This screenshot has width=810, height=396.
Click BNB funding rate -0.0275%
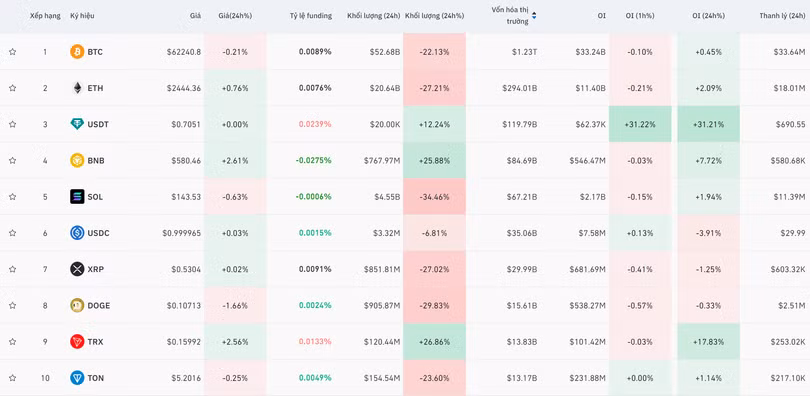tap(314, 161)
